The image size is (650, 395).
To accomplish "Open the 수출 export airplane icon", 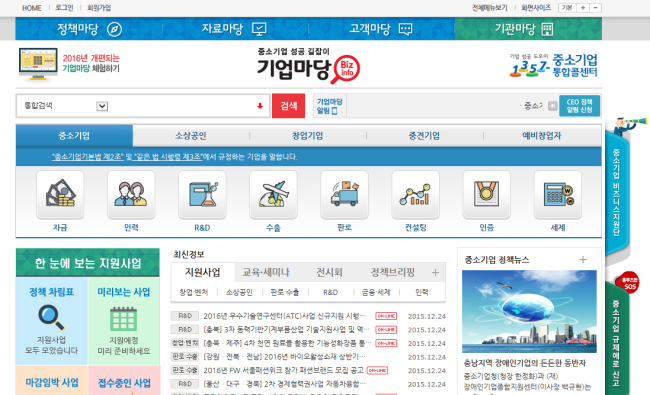I will [273, 194].
